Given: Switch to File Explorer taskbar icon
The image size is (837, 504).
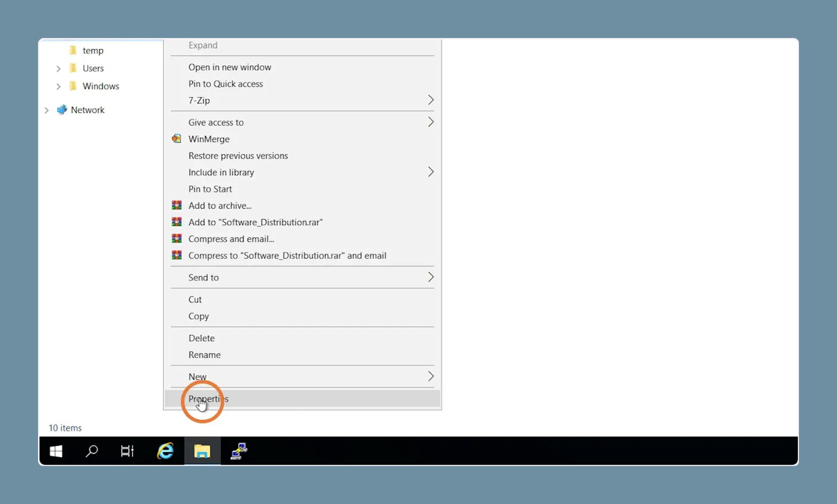Looking at the screenshot, I should point(202,451).
